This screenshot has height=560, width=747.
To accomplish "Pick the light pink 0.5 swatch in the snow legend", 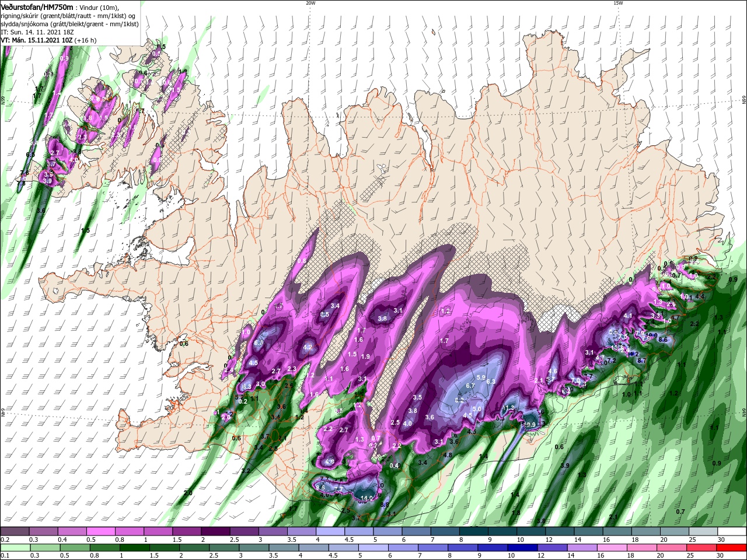I will pyautogui.click(x=100, y=531).
